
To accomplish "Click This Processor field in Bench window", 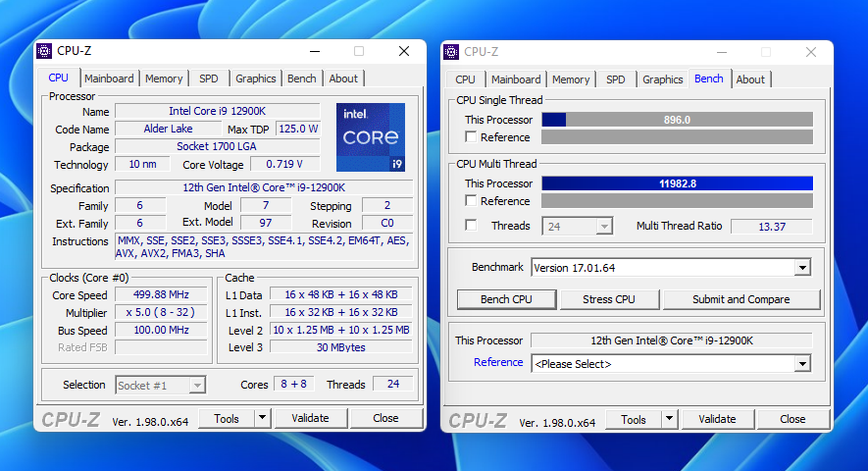I will pyautogui.click(x=672, y=340).
